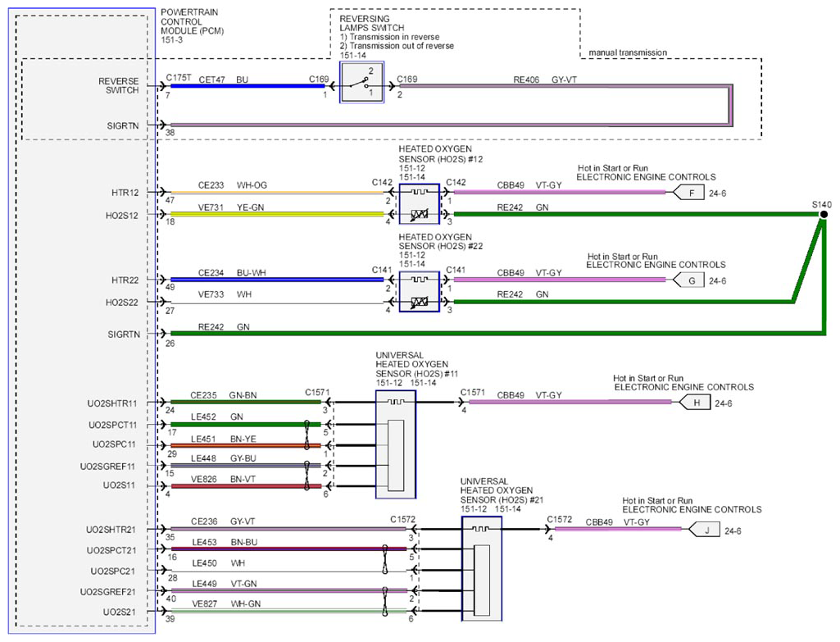Click the 'VE826' circuit label
The width and height of the screenshot is (840, 642).
coord(204,479)
